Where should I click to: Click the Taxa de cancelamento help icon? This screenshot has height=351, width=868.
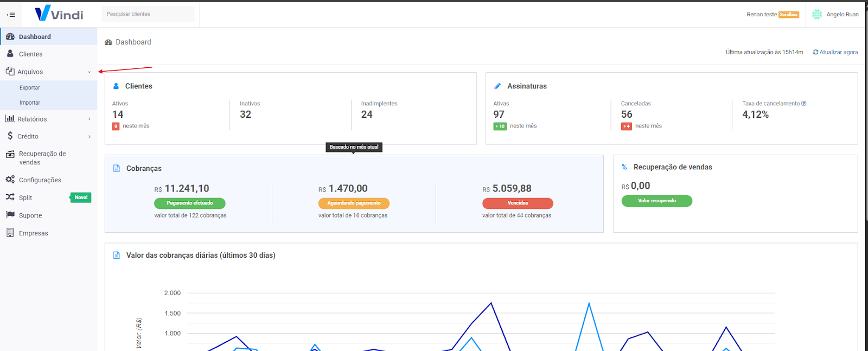(x=804, y=104)
